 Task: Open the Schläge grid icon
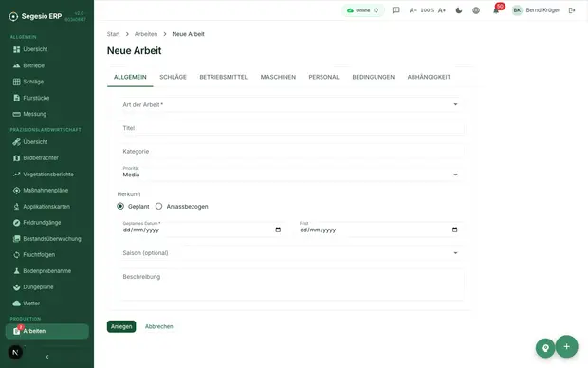[16, 82]
